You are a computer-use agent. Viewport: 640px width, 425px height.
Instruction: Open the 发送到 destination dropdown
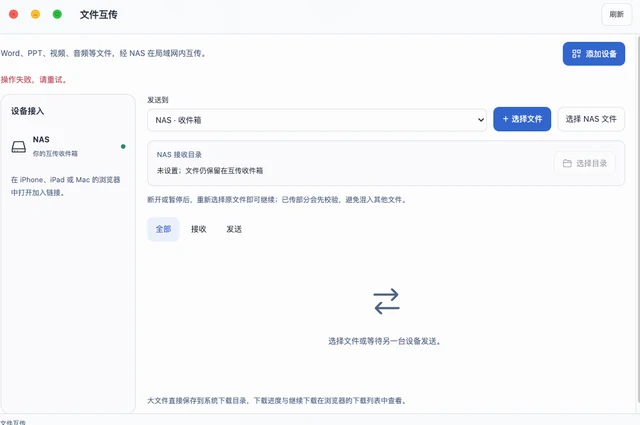click(317, 120)
